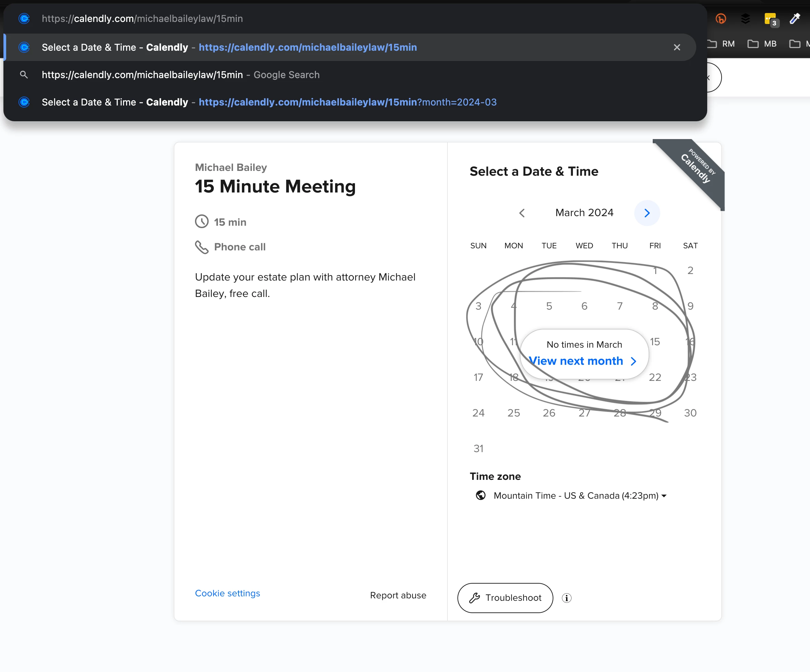Click the previous month arrow

pos(522,213)
